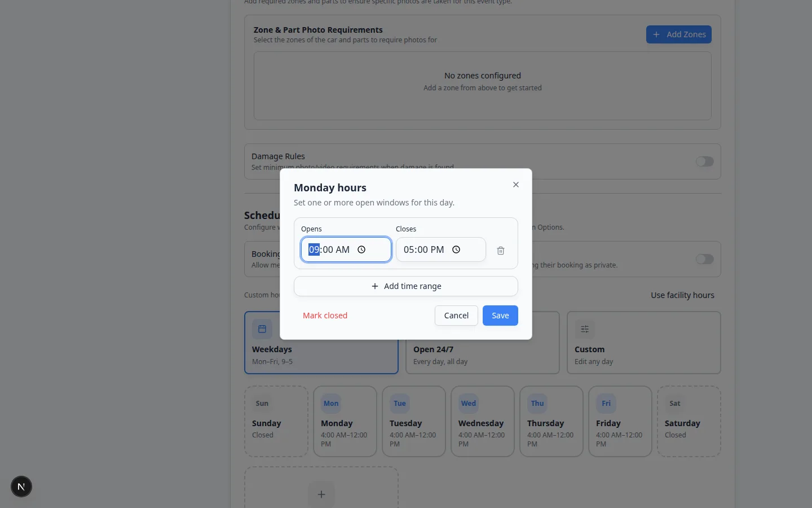
Task: Click the Opens time input field
Action: [346, 249]
